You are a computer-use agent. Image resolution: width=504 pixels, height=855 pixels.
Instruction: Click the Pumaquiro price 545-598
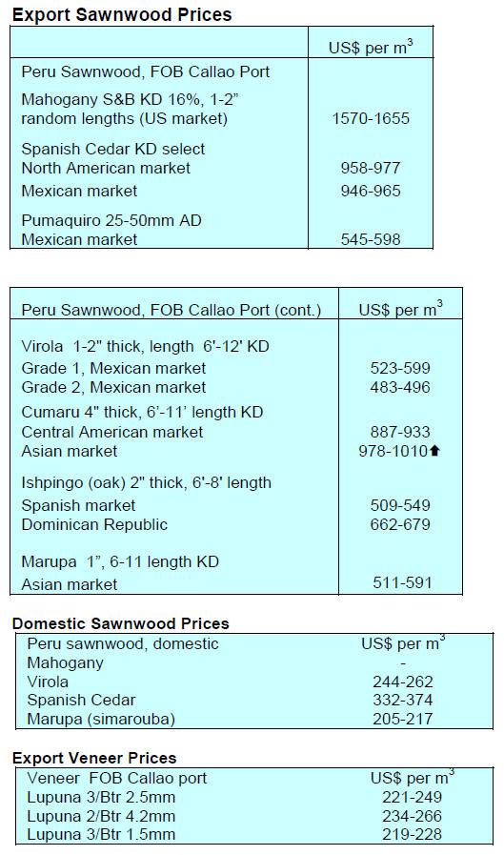(371, 239)
